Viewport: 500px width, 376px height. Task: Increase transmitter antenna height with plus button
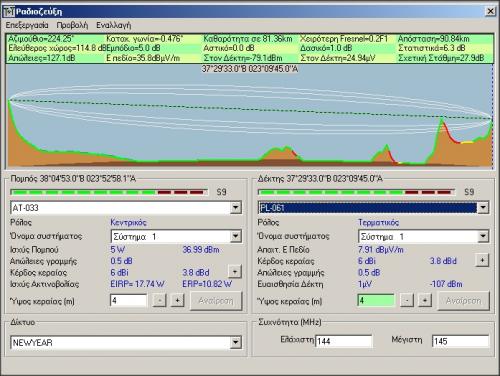click(177, 301)
